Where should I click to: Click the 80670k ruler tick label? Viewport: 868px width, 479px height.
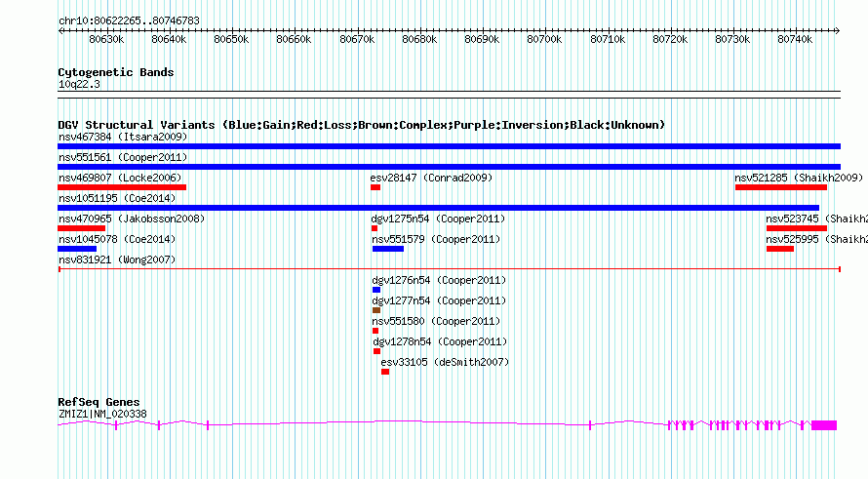pyautogui.click(x=357, y=39)
